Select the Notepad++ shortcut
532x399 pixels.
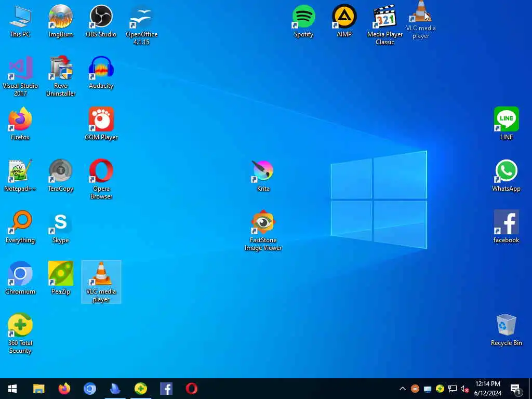point(20,176)
